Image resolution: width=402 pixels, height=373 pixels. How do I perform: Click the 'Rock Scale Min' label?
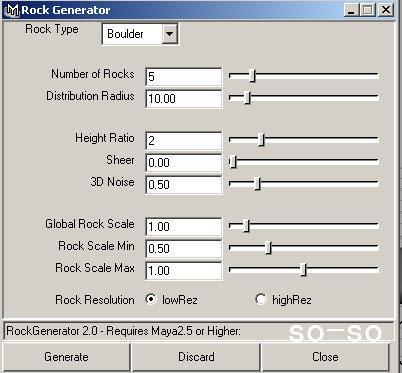pyautogui.click(x=96, y=246)
